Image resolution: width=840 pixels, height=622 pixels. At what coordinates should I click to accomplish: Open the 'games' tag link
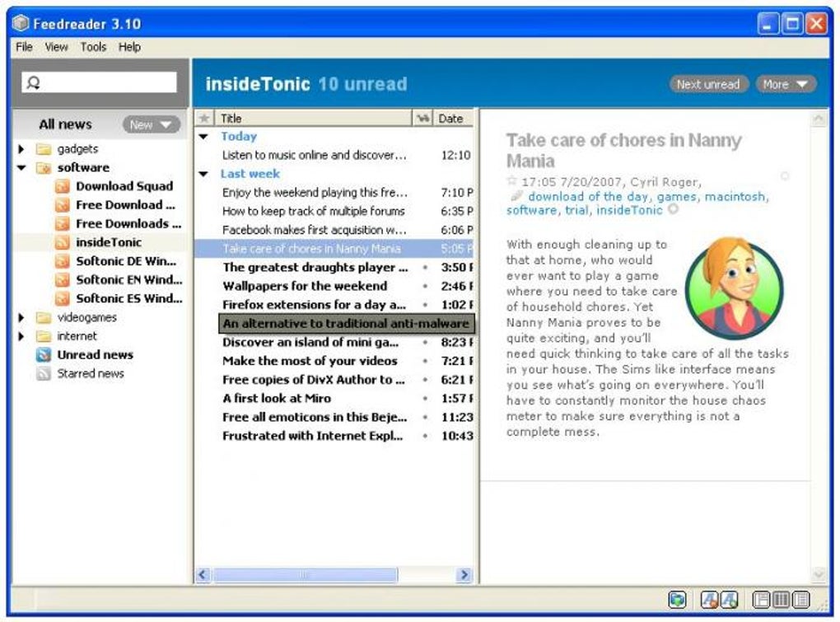coord(677,197)
